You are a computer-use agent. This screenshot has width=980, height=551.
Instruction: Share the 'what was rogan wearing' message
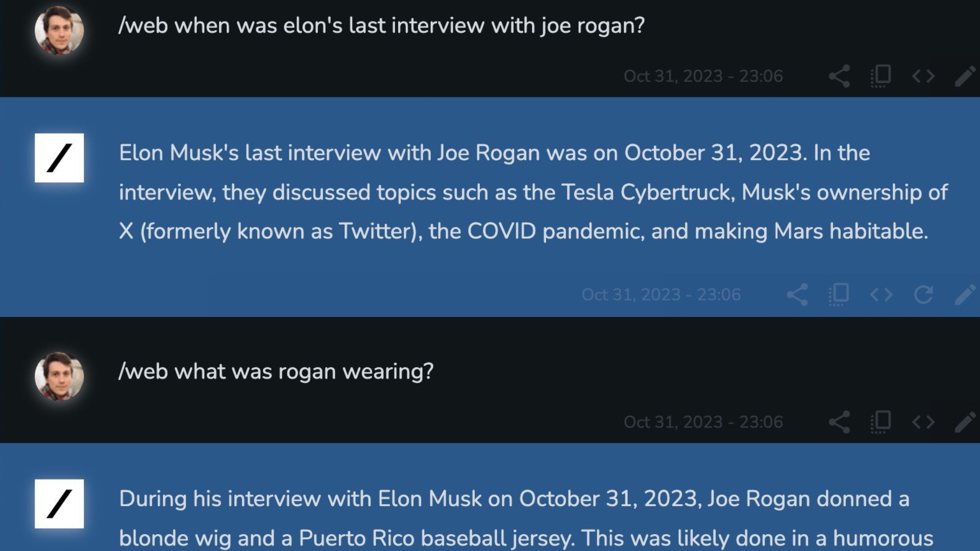[839, 422]
